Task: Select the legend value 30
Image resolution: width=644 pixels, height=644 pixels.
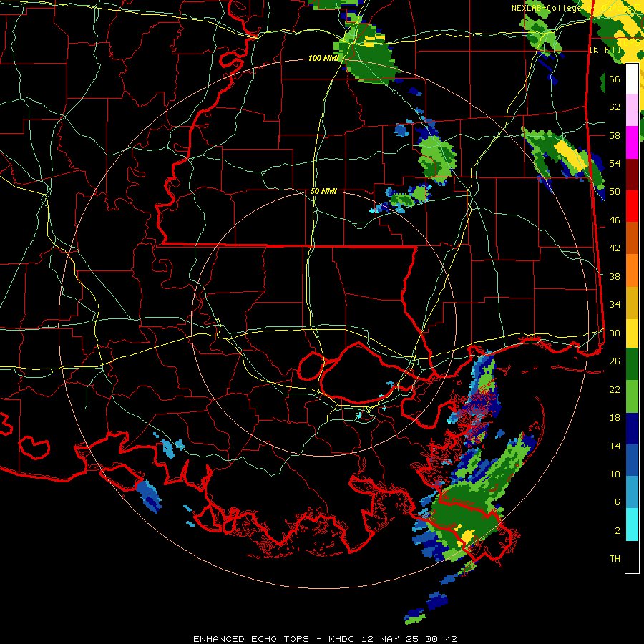Action: click(615, 333)
